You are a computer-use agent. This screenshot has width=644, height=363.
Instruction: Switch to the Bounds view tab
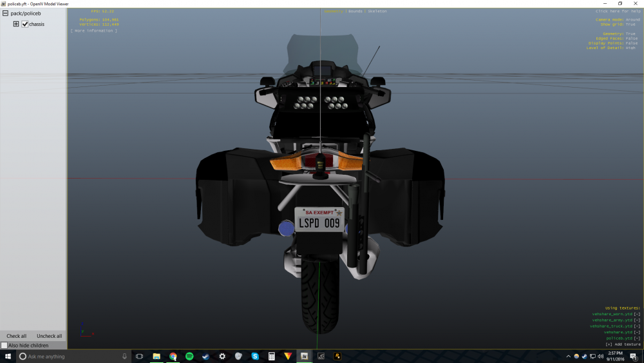pyautogui.click(x=355, y=11)
